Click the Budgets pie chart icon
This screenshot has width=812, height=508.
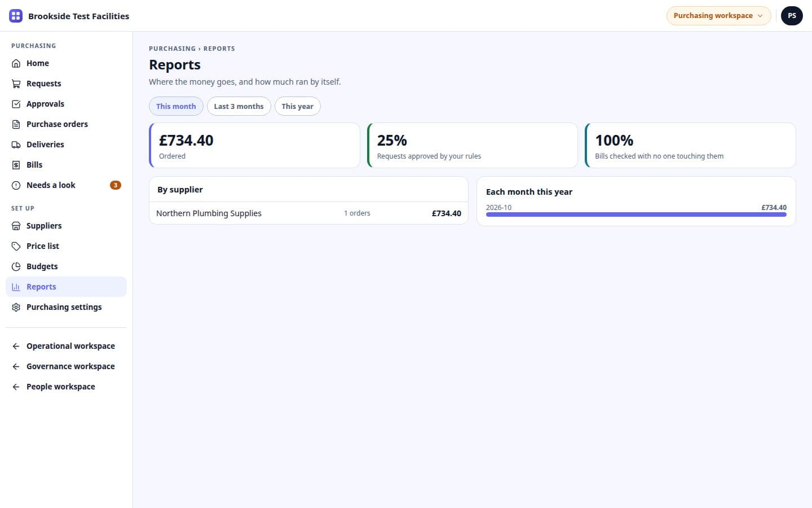(16, 266)
